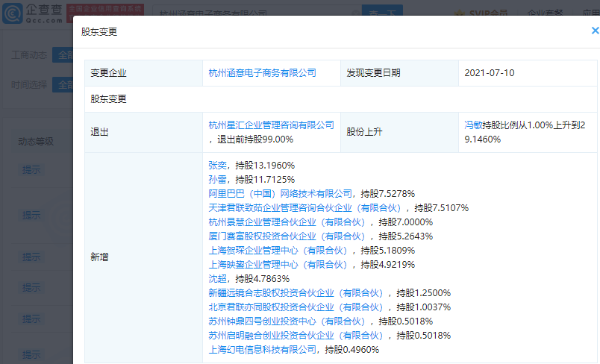Click the 变更企业 label cell

(x=143, y=72)
